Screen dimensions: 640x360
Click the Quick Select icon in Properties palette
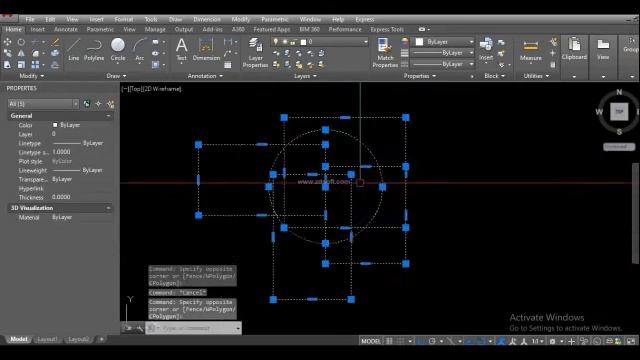[110, 104]
